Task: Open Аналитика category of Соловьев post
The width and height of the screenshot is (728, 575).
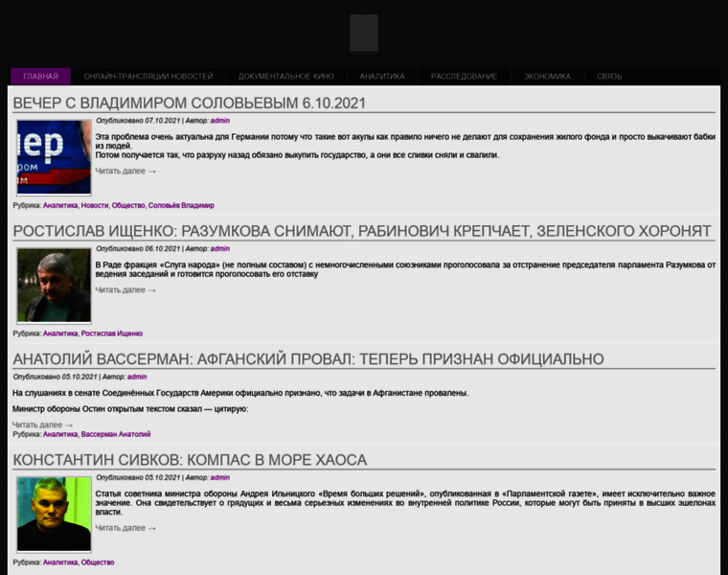Action: click(x=60, y=205)
